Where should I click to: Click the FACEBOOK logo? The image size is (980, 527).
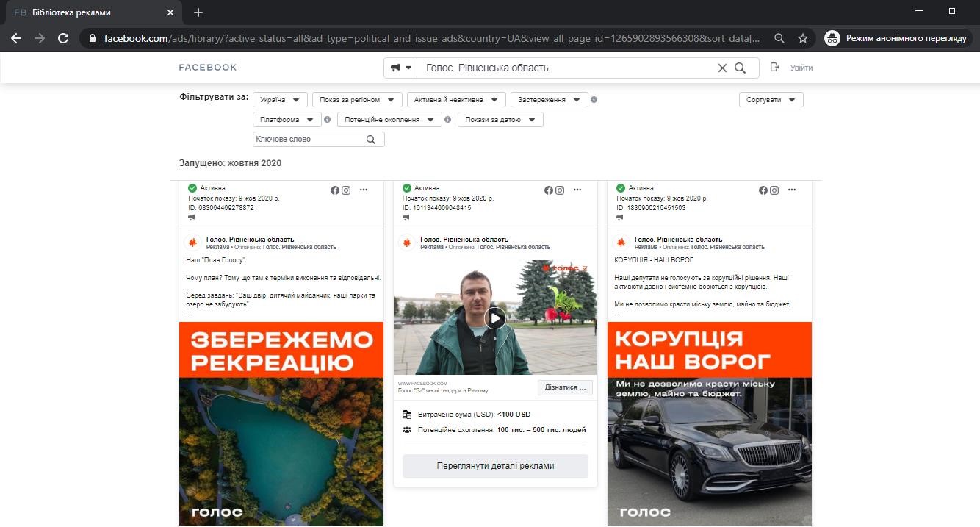pyautogui.click(x=208, y=68)
